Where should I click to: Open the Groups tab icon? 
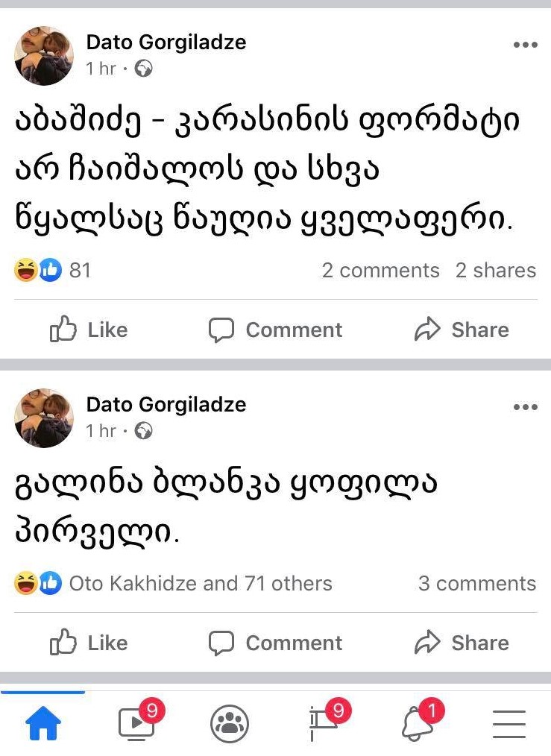pos(230,724)
